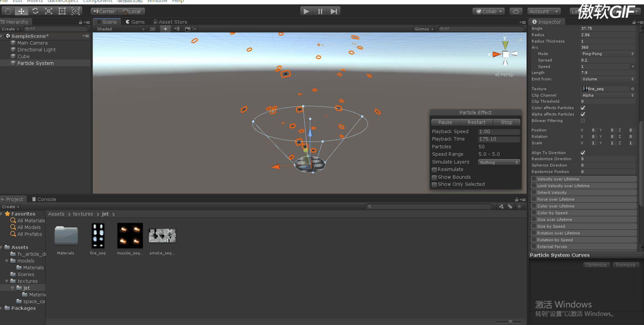This screenshot has height=325, width=644.
Task: Click the Optimize curves button
Action: pos(596,265)
